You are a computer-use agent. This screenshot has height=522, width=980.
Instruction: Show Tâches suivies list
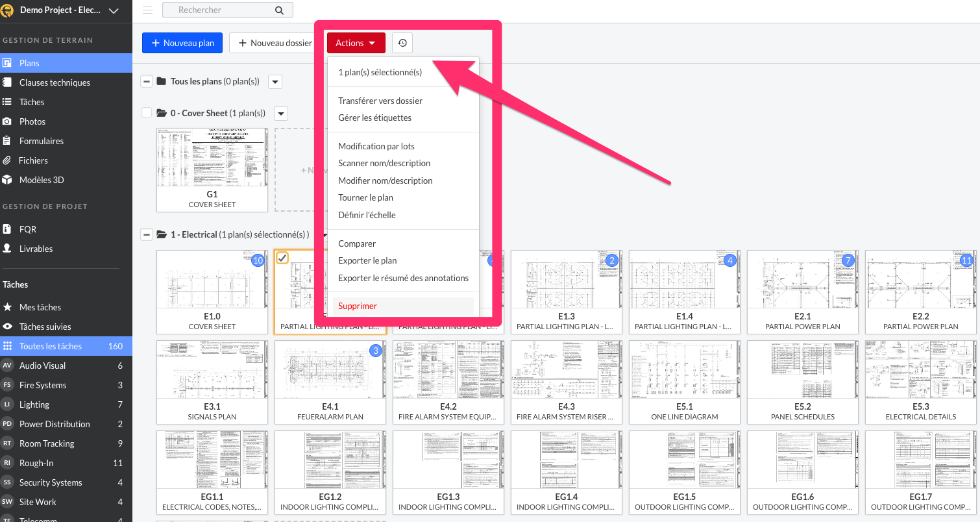pos(66,327)
